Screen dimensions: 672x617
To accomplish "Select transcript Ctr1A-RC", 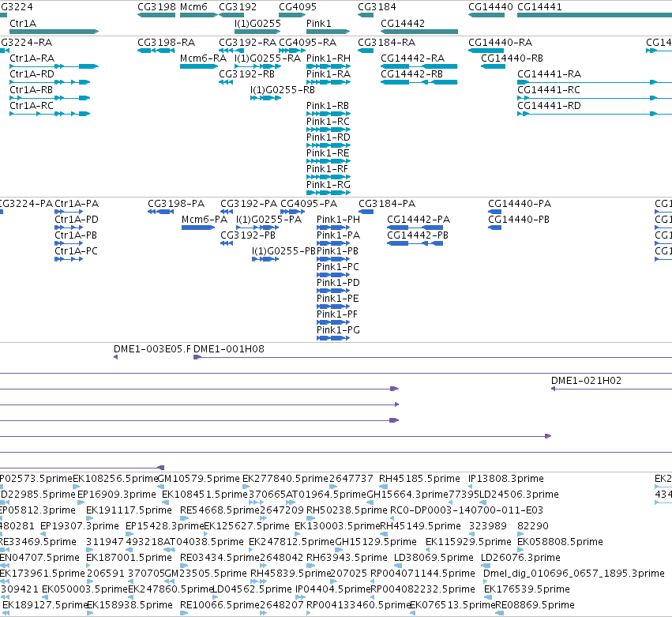I will point(50,114).
